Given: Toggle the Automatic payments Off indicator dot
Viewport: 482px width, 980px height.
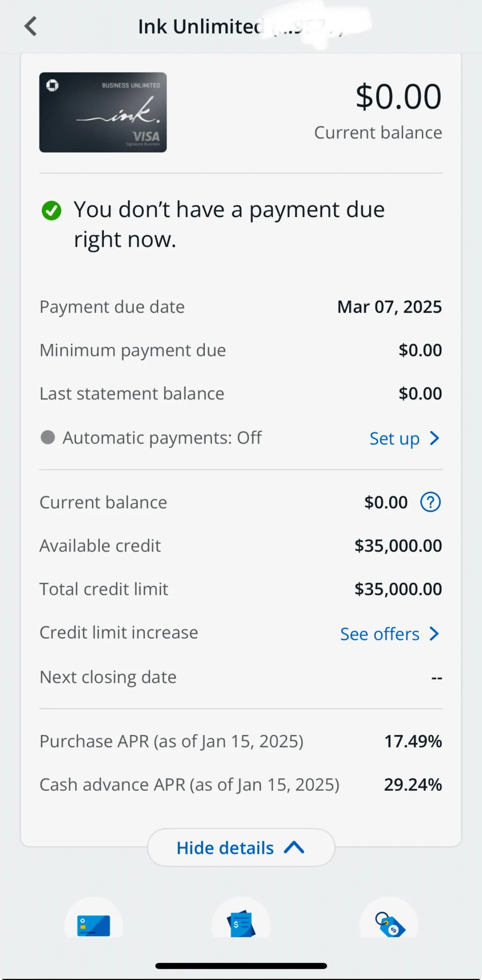Looking at the screenshot, I should pyautogui.click(x=48, y=437).
